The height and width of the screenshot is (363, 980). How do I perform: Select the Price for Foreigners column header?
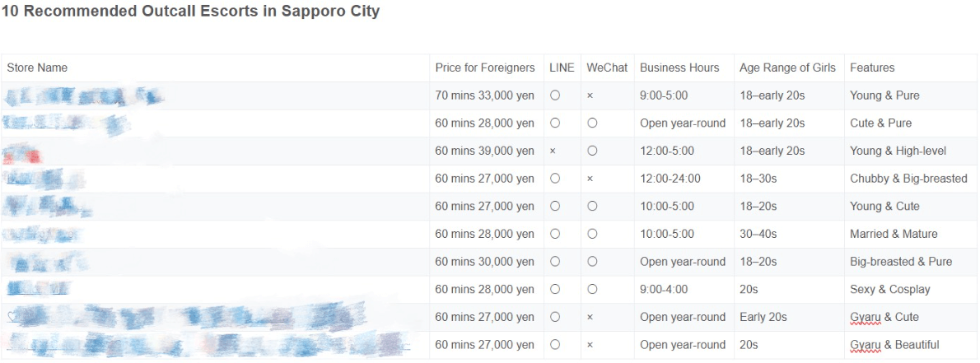pyautogui.click(x=484, y=67)
